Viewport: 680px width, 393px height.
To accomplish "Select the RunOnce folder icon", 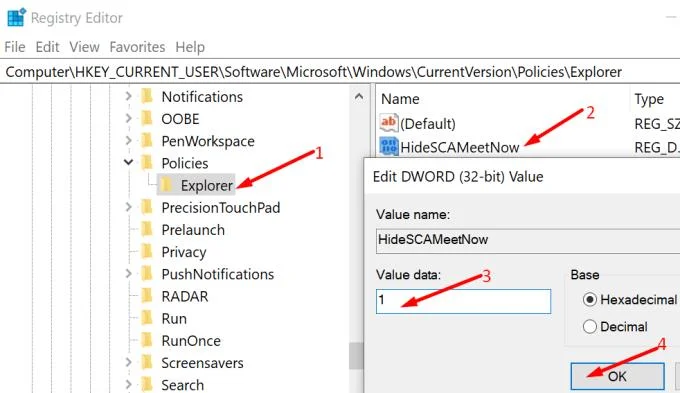I will (x=147, y=340).
